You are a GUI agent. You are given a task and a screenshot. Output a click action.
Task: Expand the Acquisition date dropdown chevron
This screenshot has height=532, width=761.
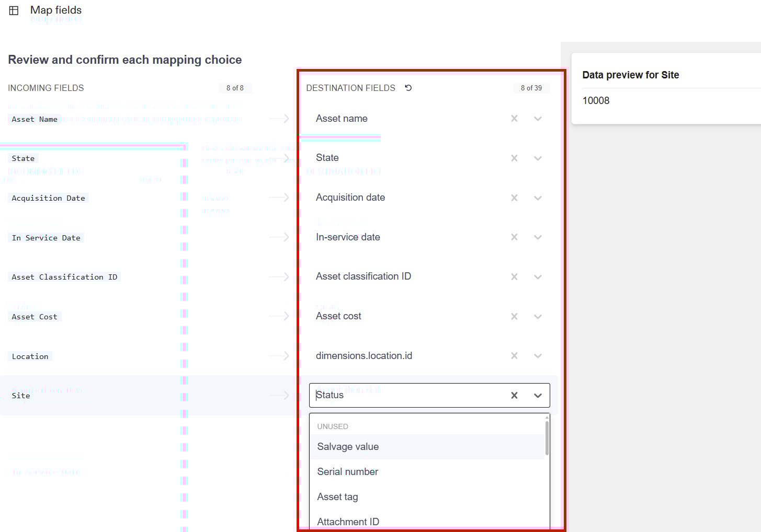click(x=538, y=198)
